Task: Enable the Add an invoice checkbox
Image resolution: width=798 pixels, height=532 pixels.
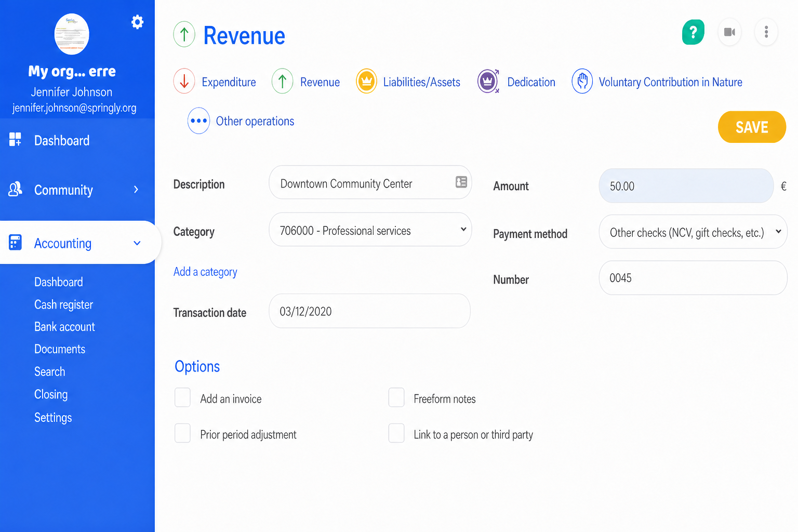Action: coord(182,397)
